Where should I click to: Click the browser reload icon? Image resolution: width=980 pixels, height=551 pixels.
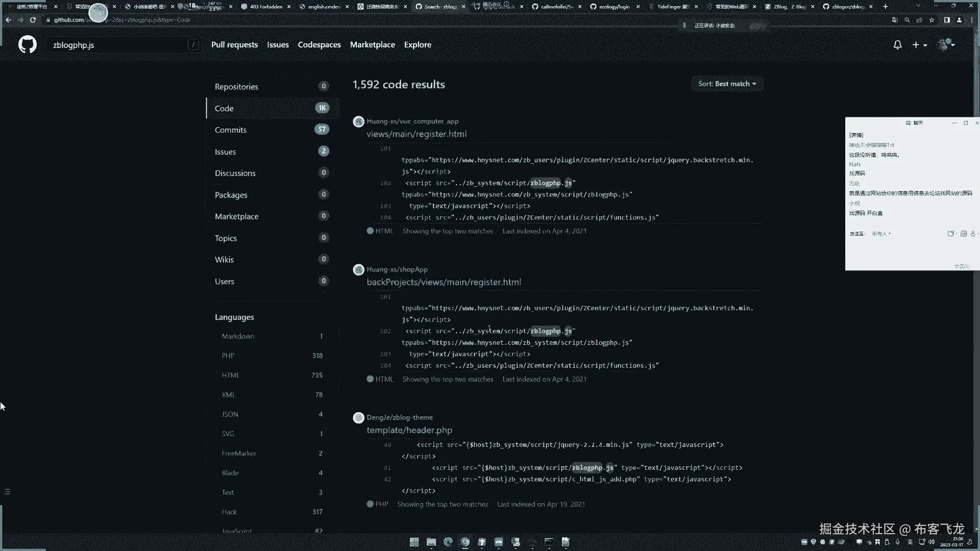coord(33,20)
